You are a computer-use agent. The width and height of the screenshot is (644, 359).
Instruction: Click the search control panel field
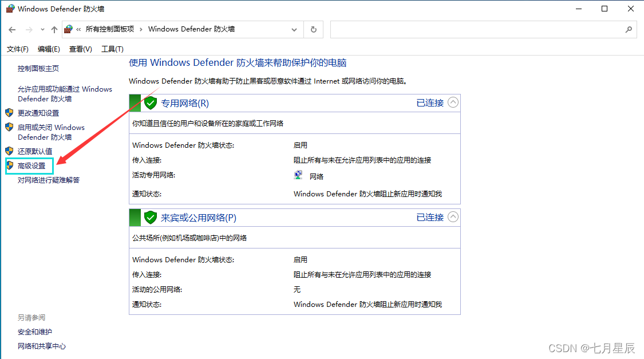pos(483,30)
